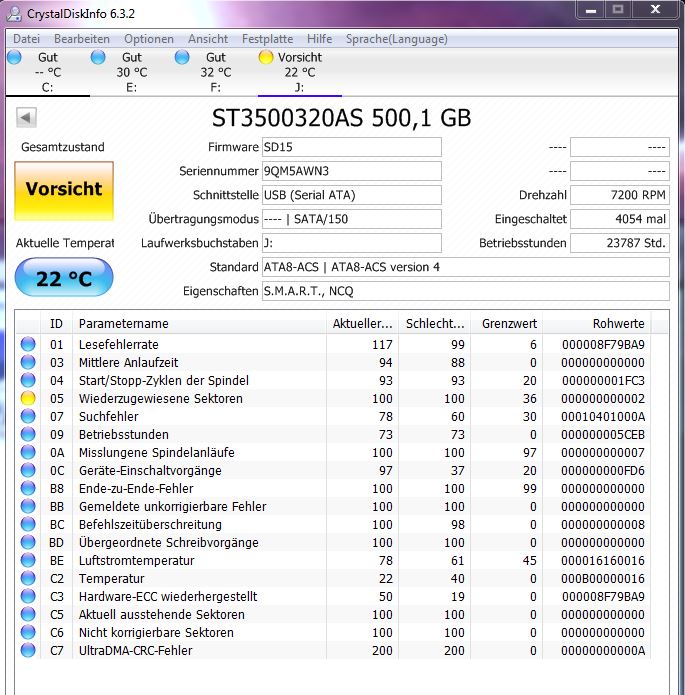Click the Standard field ATA8-ACS
Screen dimensions: 685x695
(x=466, y=267)
